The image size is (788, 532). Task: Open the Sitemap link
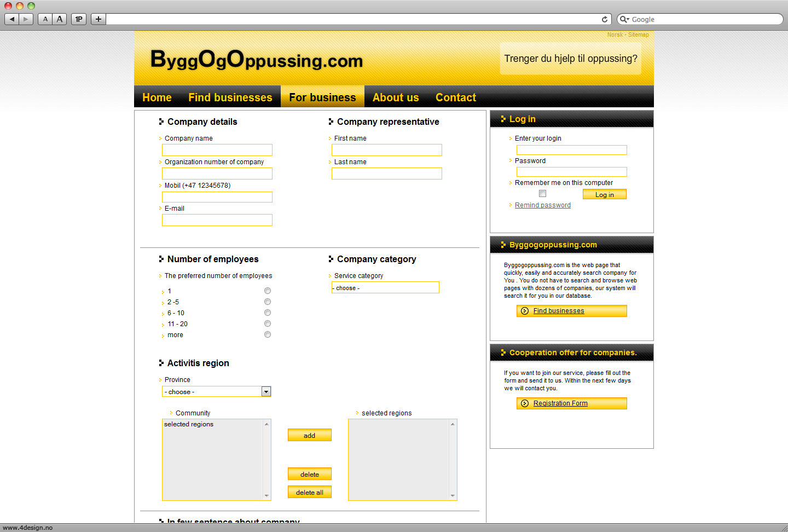point(639,34)
